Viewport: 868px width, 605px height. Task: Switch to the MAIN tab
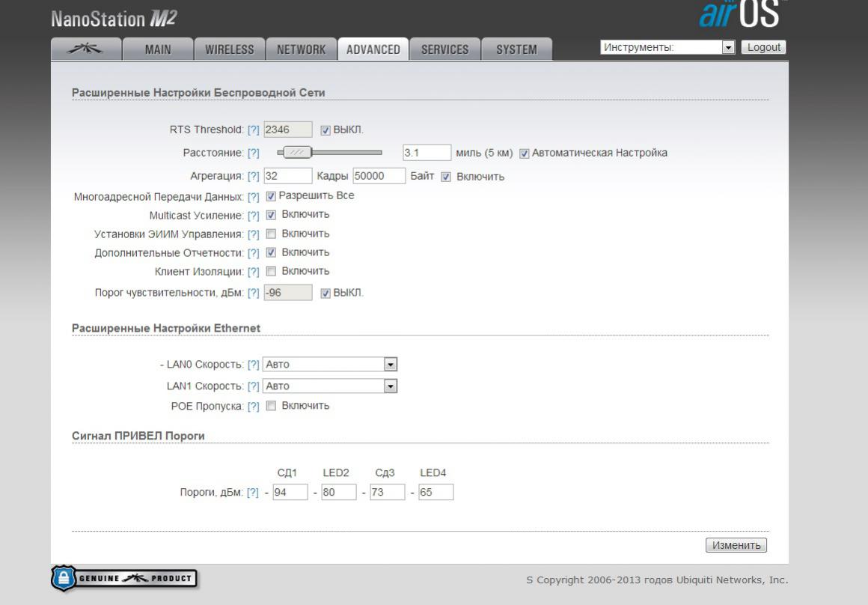158,49
